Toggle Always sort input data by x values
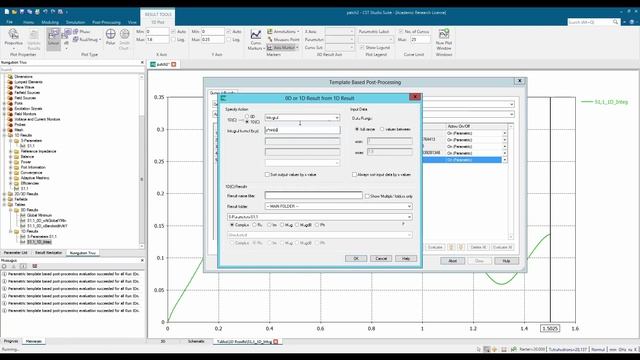This screenshot has height=360, width=640. coord(354,174)
